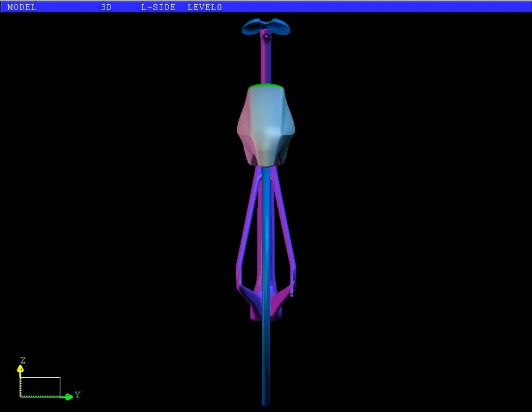This screenshot has width=532, height=412.
Task: Select the bracket at lower right strut end
Action: (290, 288)
